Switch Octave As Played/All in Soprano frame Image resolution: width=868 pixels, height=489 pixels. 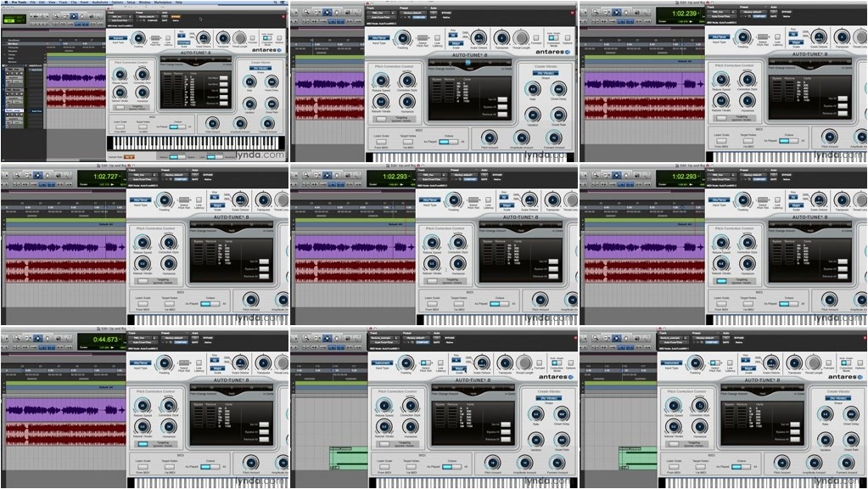click(x=177, y=126)
